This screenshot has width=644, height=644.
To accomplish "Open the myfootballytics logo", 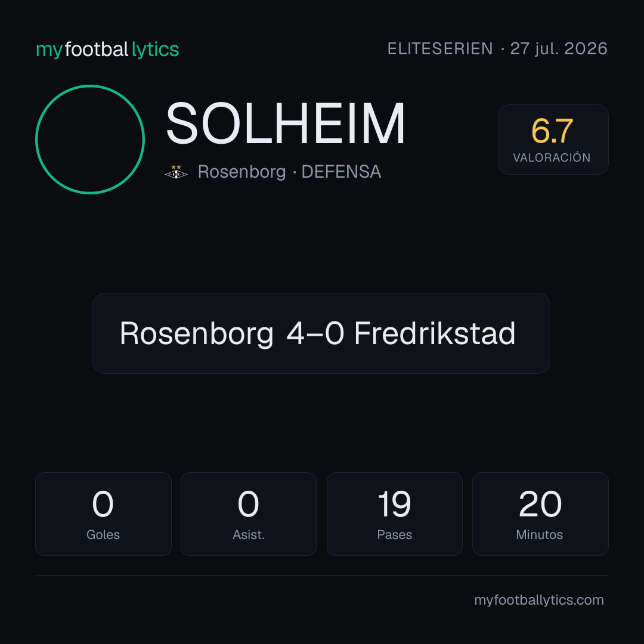I will [x=107, y=49].
